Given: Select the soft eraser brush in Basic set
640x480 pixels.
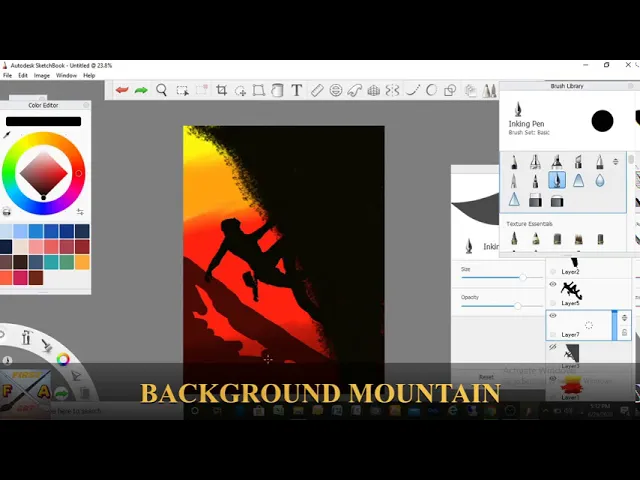Looking at the screenshot, I should 557,201.
